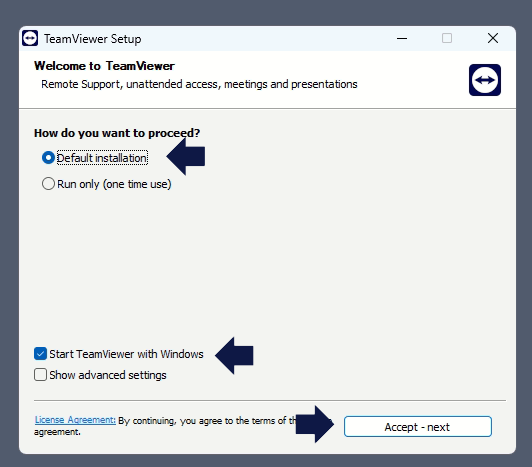Click the "Welcome to TeamViewer" heading
Viewport: 532px width, 467px height.
104,66
